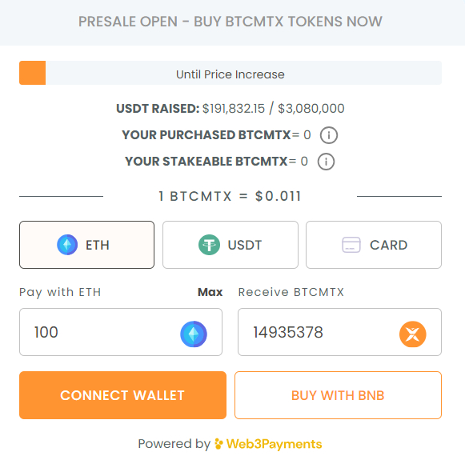The width and height of the screenshot is (465, 476).
Task: Click the green Tether USDT icon
Action: [209, 245]
